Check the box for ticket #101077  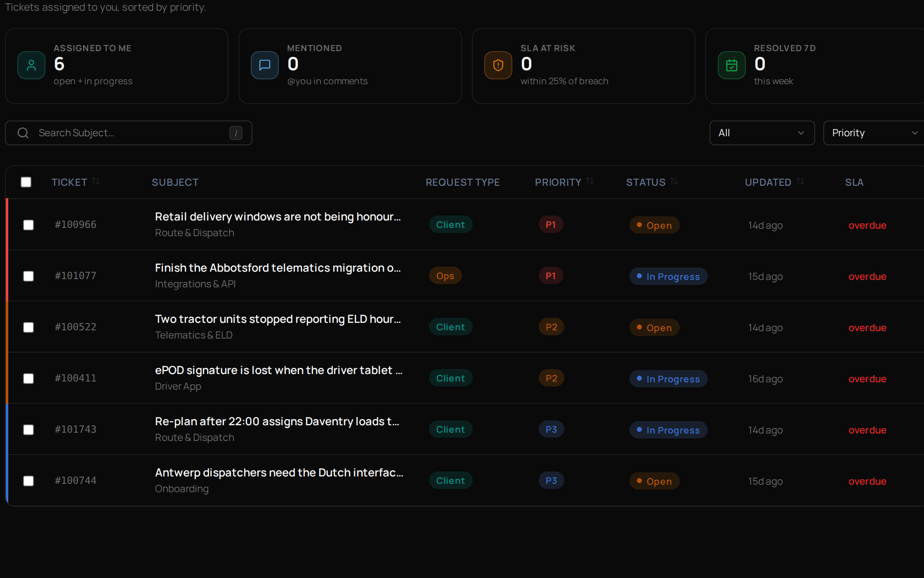click(x=28, y=276)
